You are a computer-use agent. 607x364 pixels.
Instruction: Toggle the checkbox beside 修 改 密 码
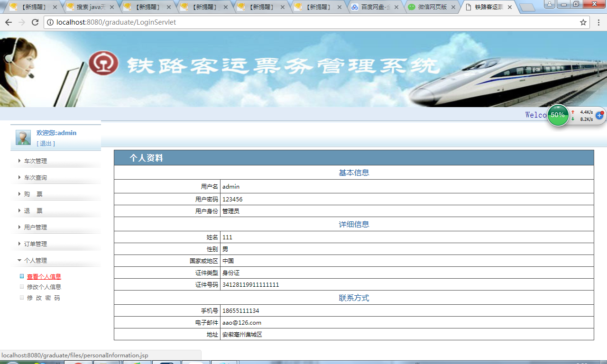point(22,298)
